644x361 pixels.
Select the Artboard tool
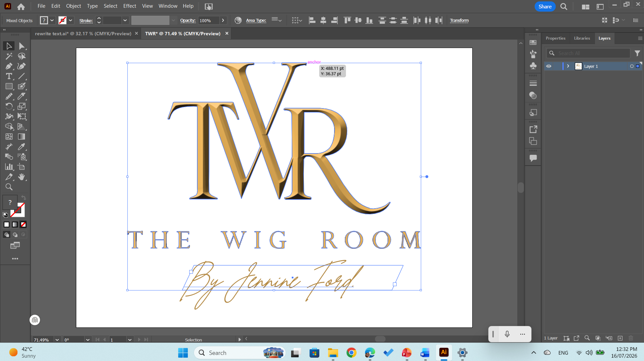click(22, 167)
